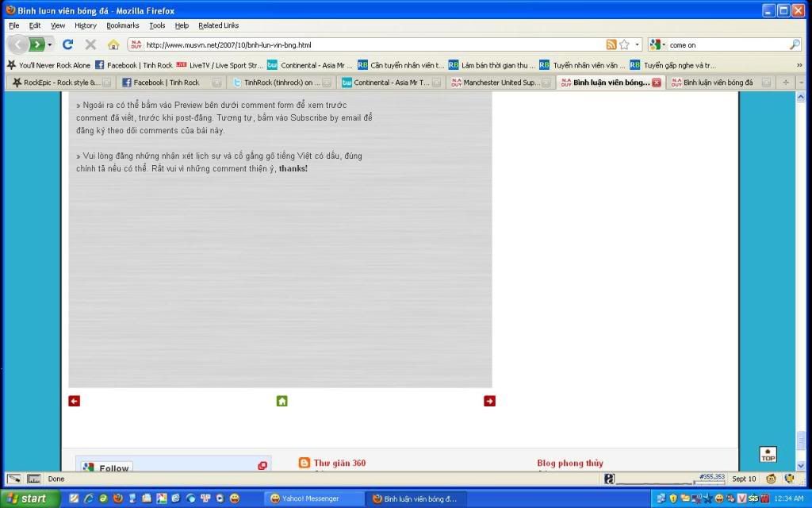Viewport: 812px width, 508px height.
Task: Open Tuyển gấp nghe và tr... bookmark
Action: pos(672,65)
